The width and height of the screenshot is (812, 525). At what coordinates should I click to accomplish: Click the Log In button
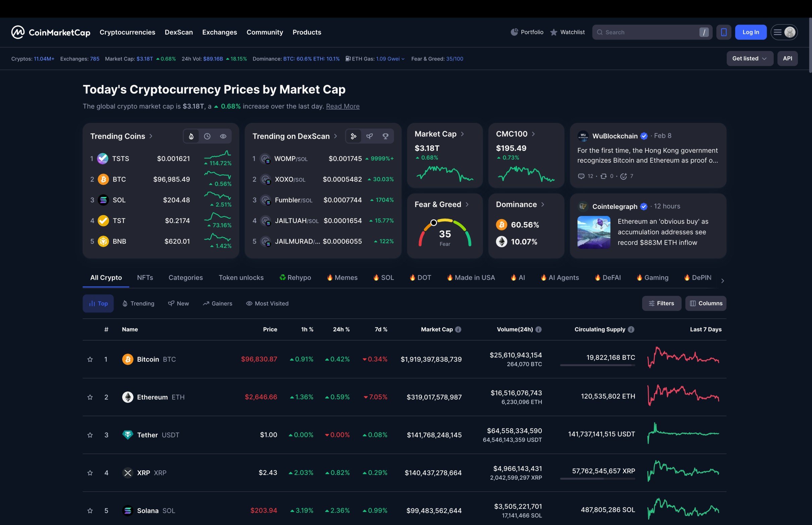751,32
